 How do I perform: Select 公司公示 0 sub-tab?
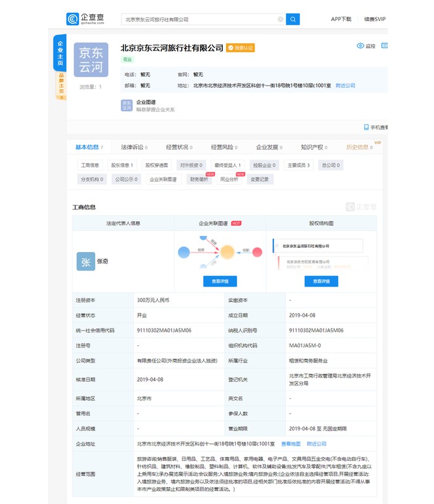pyautogui.click(x=126, y=179)
